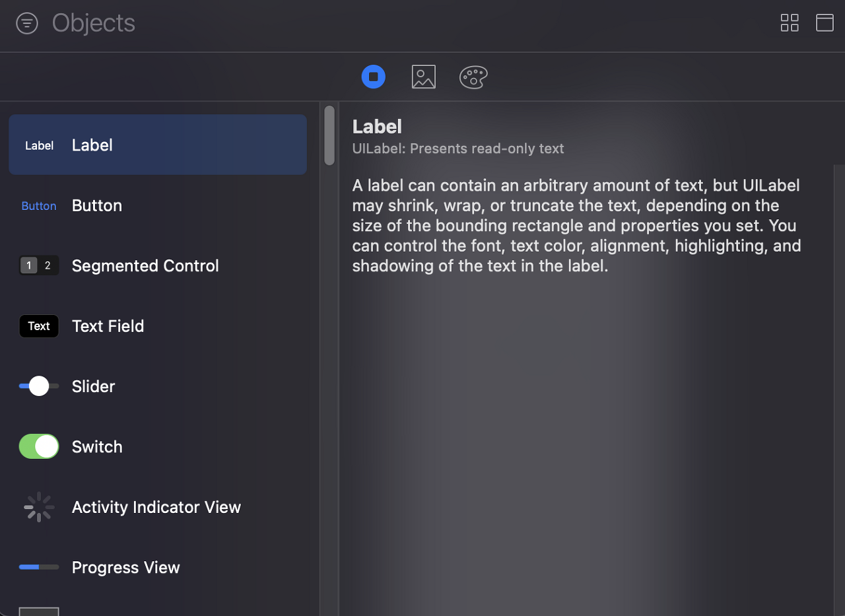Select the Slider object icon
Viewport: 845px width, 616px height.
click(x=39, y=386)
